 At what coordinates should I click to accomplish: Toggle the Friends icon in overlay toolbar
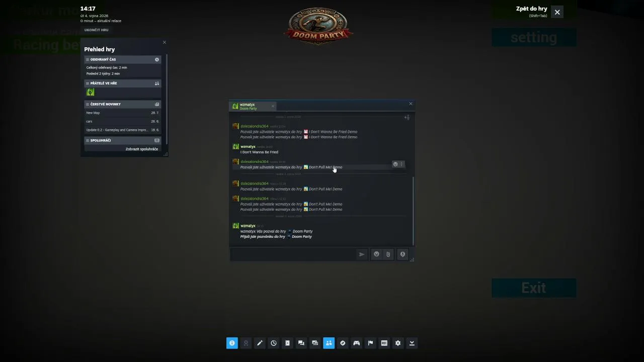click(329, 343)
